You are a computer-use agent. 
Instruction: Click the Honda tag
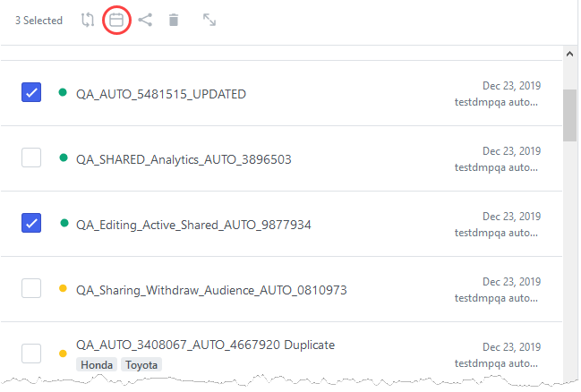click(x=97, y=365)
